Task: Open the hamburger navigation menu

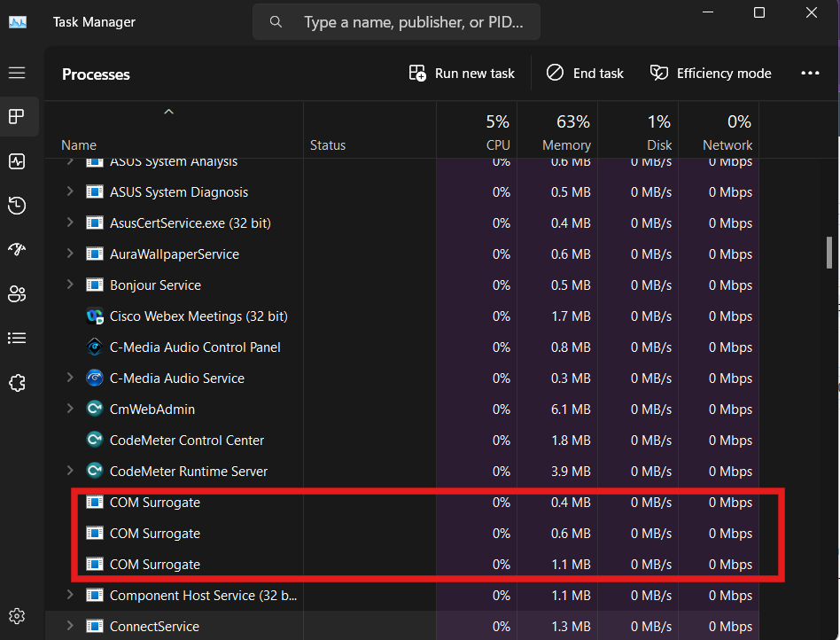Action: [x=17, y=73]
